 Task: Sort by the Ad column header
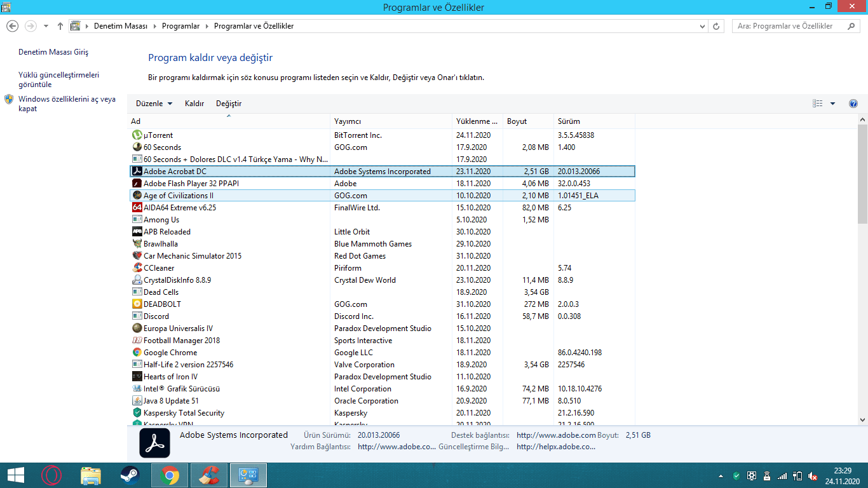229,121
